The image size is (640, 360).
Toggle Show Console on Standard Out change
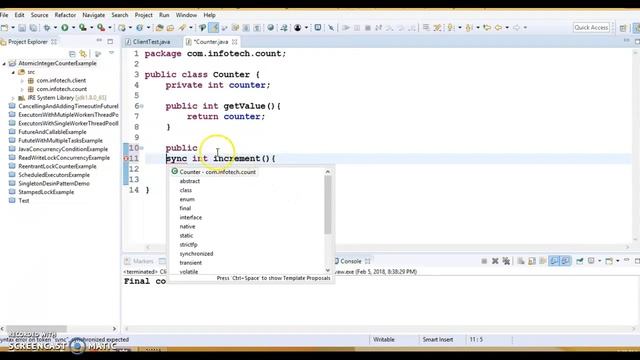pyautogui.click(x=554, y=261)
